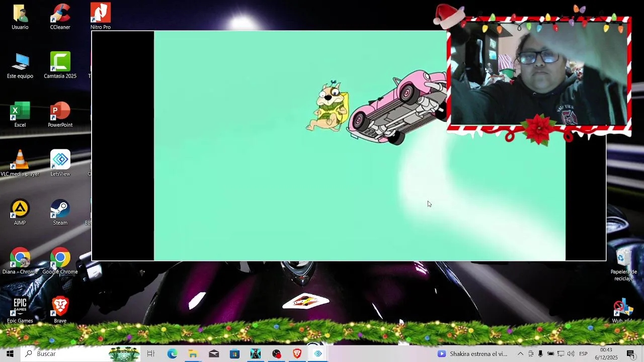Open the Diana - Chrome shortcut
644x362 pixels.
tap(20, 261)
